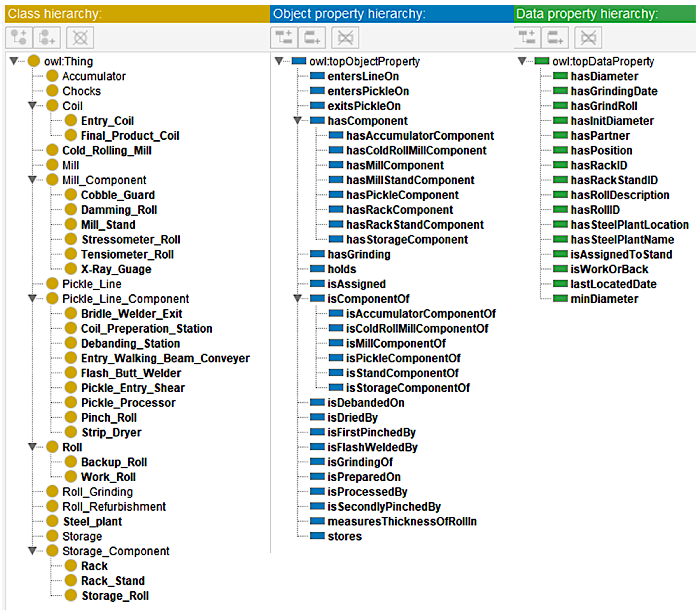Screen dimensions: 700x616
Task: Collapse the Coil class node
Action: pos(33,105)
